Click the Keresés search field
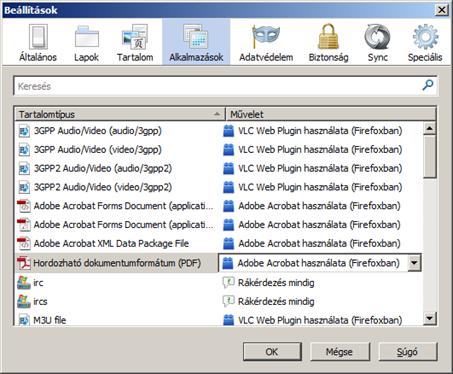 click(225, 86)
